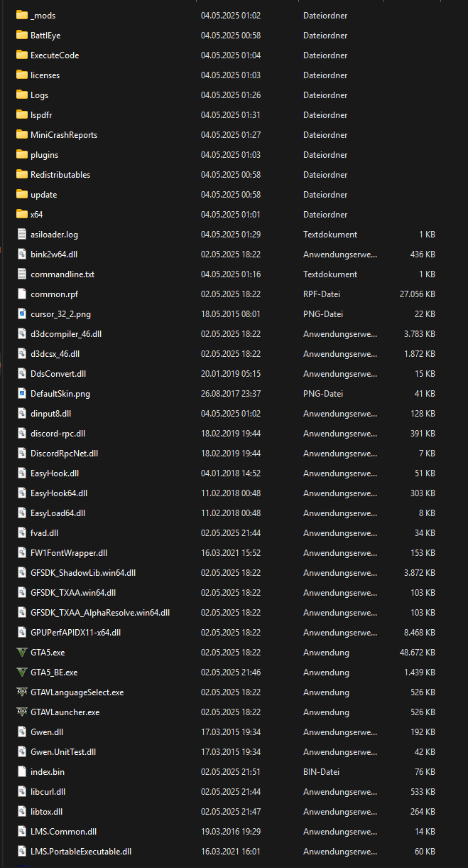This screenshot has width=468, height=868.
Task: Click file name Gwen.UnitTest.dll
Action: tap(63, 751)
